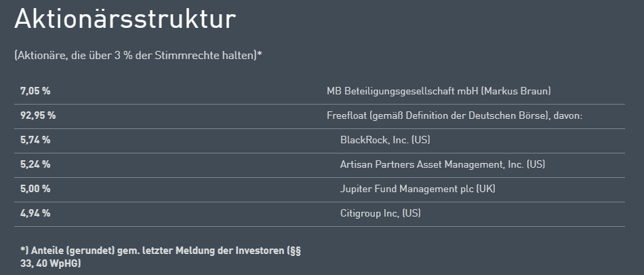Click the Aktionärsstruktur heading
Screen dimensions: 644x275
[125, 19]
